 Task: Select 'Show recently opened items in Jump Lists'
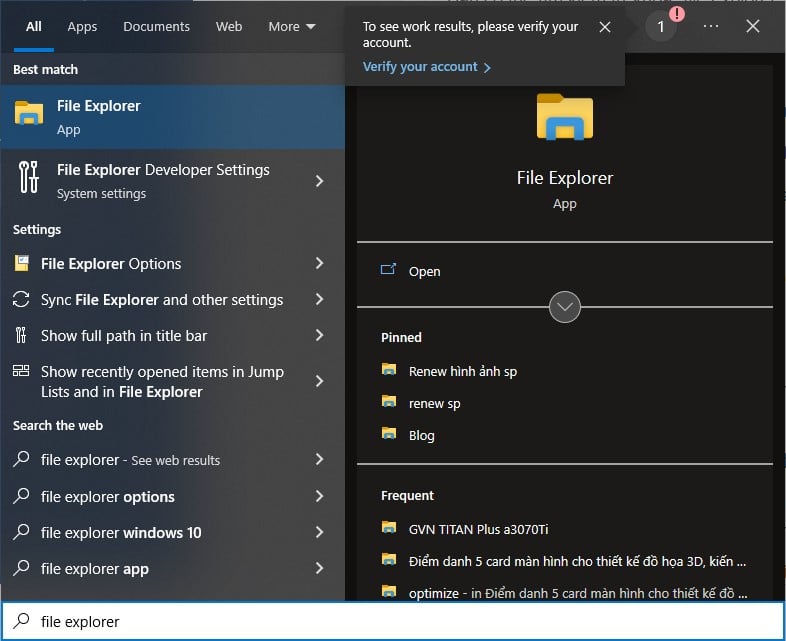coord(162,381)
